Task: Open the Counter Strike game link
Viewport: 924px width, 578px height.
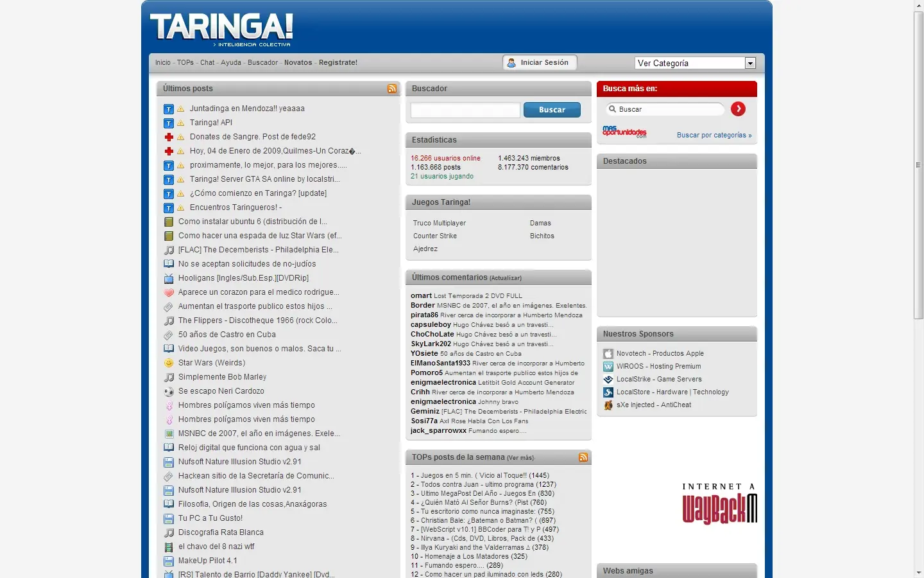Action: (x=435, y=236)
